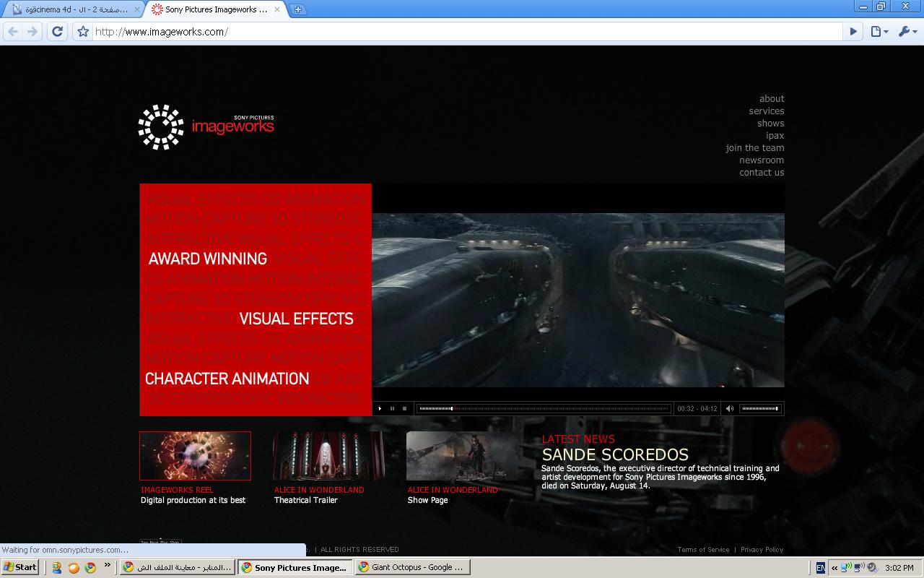Click the Go arrow beside address bar
This screenshot has height=578, width=924.
point(853,32)
